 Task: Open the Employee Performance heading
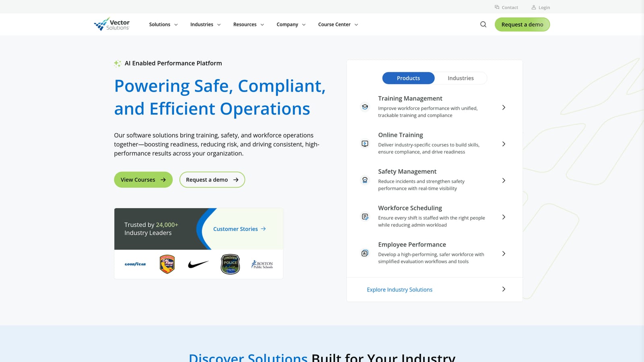click(412, 245)
